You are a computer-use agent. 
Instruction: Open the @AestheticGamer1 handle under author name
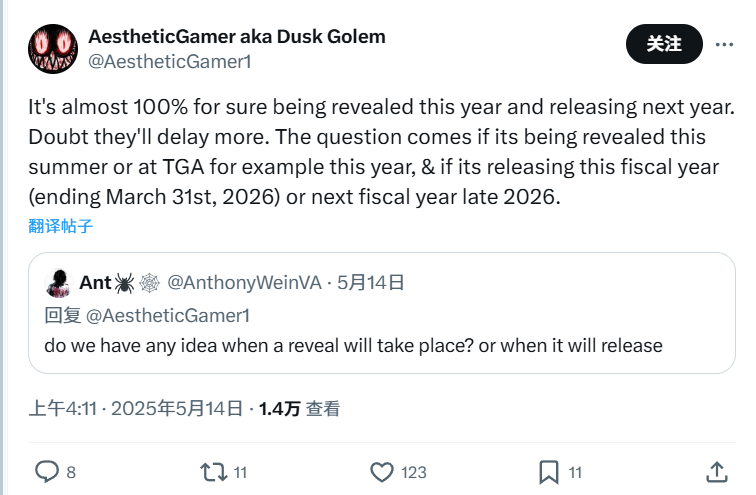click(x=170, y=62)
